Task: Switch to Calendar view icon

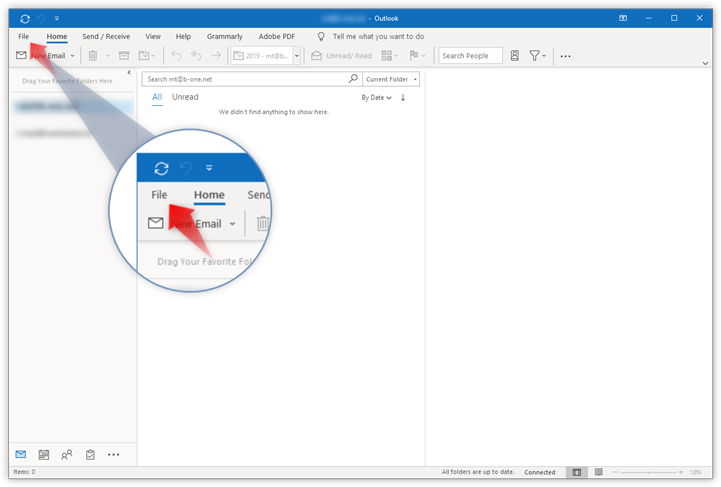Action: (x=44, y=455)
